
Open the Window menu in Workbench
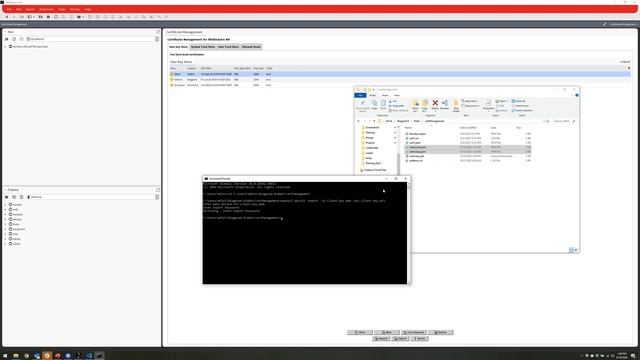point(75,9)
